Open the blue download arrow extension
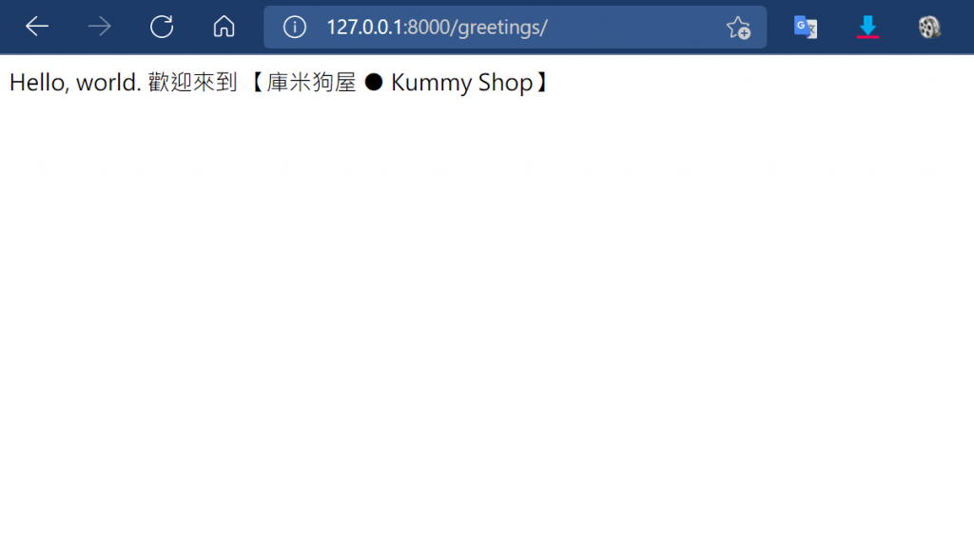This screenshot has height=560, width=974. click(x=867, y=28)
